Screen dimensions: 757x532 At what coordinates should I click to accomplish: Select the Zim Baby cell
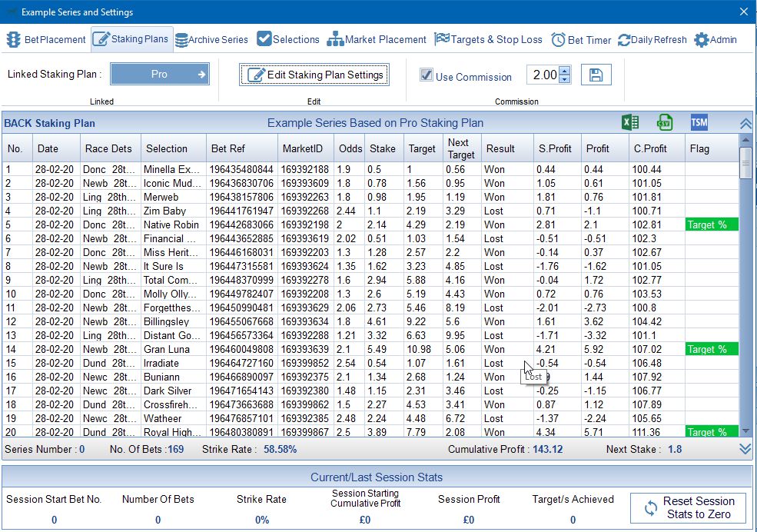pyautogui.click(x=174, y=211)
